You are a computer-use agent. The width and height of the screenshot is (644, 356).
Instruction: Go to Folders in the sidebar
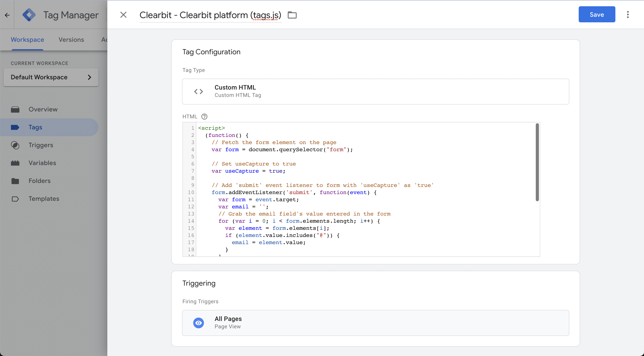coord(40,181)
